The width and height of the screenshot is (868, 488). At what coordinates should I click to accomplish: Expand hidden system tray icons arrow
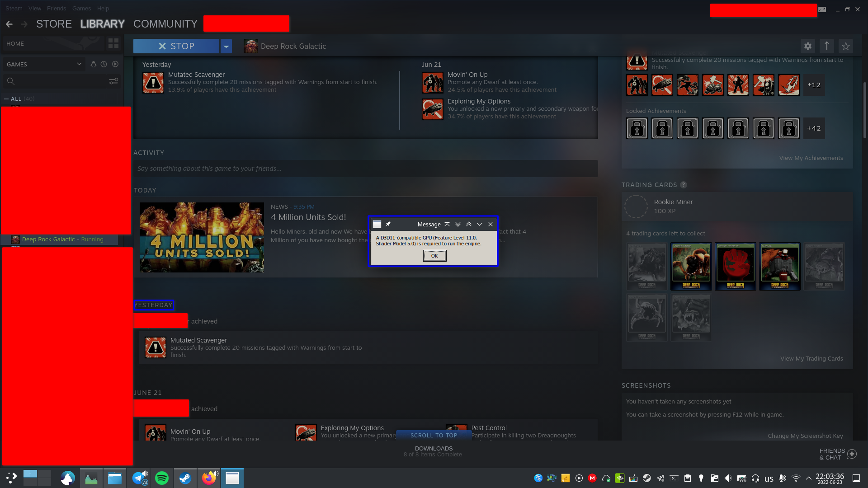[809, 478]
